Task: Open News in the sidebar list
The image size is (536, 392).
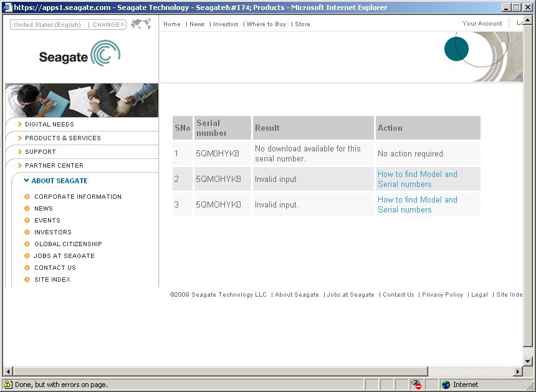Action: click(x=44, y=209)
